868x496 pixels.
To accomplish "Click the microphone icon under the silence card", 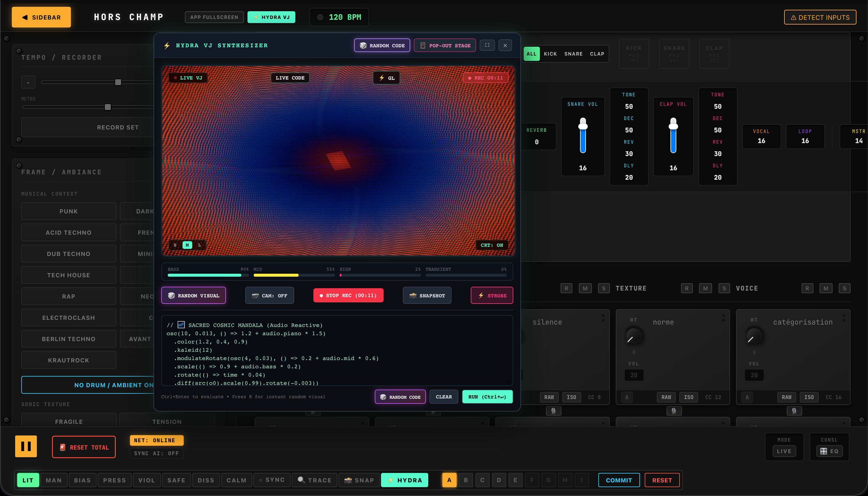I will (553, 411).
